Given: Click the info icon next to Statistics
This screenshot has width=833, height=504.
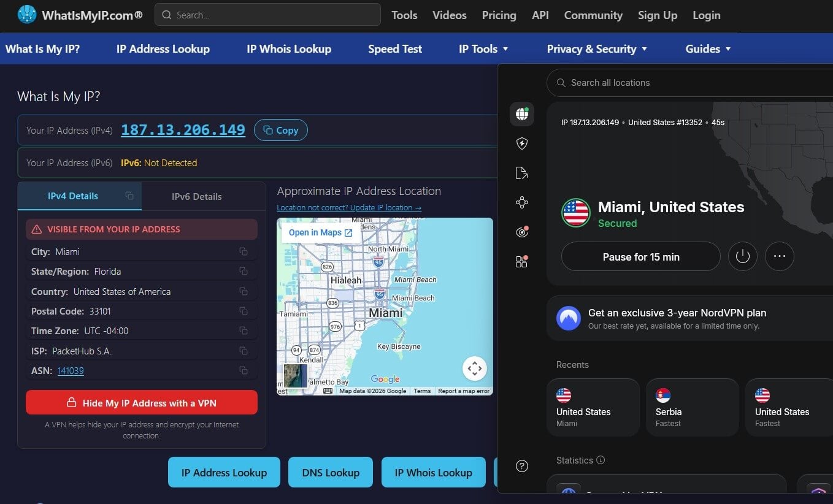Looking at the screenshot, I should pos(601,460).
